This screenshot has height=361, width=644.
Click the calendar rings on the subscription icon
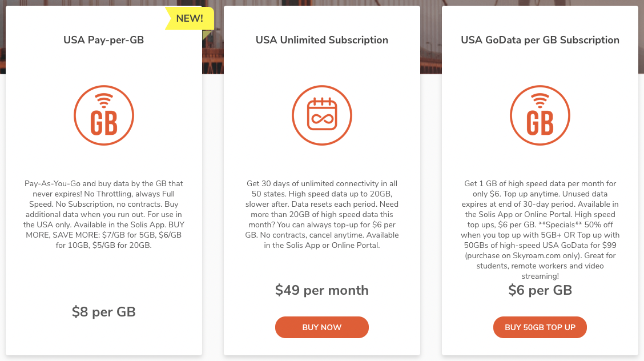click(322, 102)
